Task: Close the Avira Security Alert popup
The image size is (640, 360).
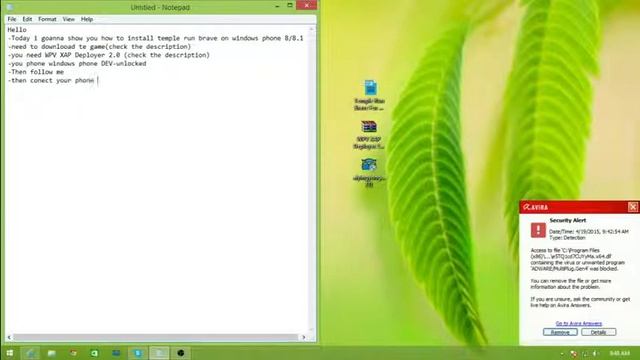Action: [633, 207]
